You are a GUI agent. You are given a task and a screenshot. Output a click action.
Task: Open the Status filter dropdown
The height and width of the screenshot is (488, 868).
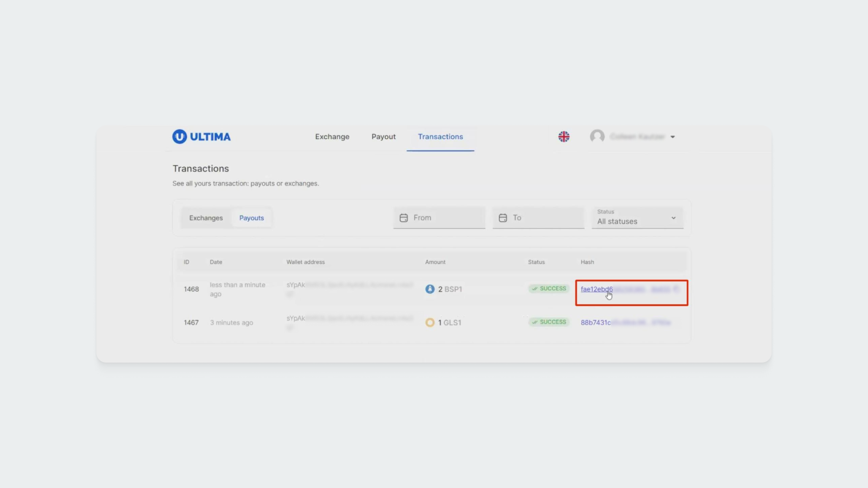coord(637,218)
